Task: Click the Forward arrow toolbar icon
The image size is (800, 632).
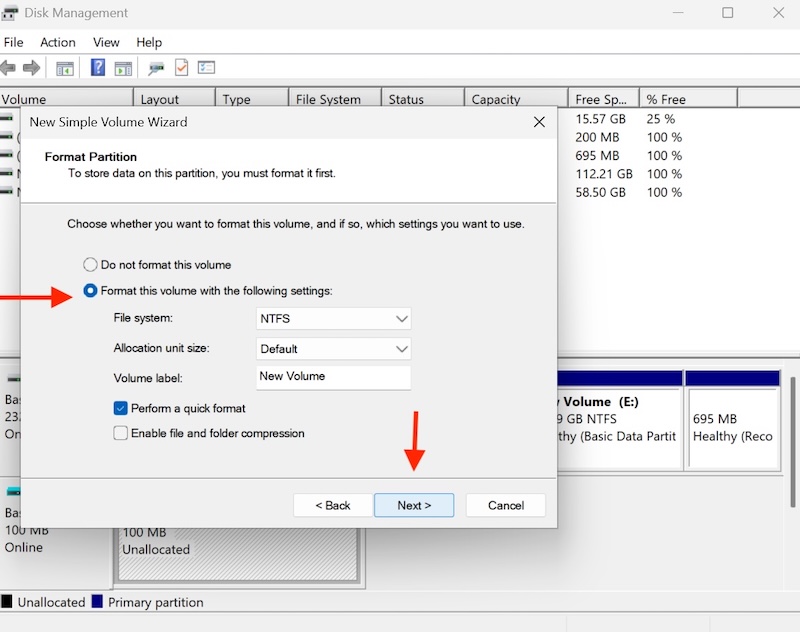Action: point(31,68)
